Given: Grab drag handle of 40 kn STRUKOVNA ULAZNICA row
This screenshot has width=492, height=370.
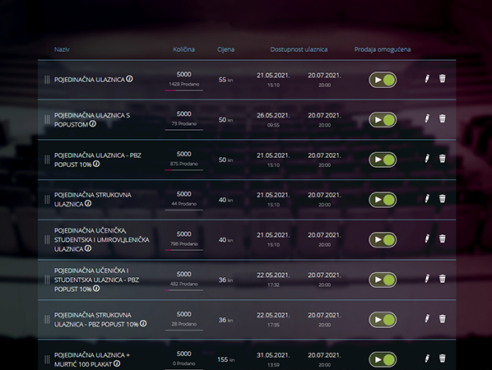Looking at the screenshot, I should 47,200.
